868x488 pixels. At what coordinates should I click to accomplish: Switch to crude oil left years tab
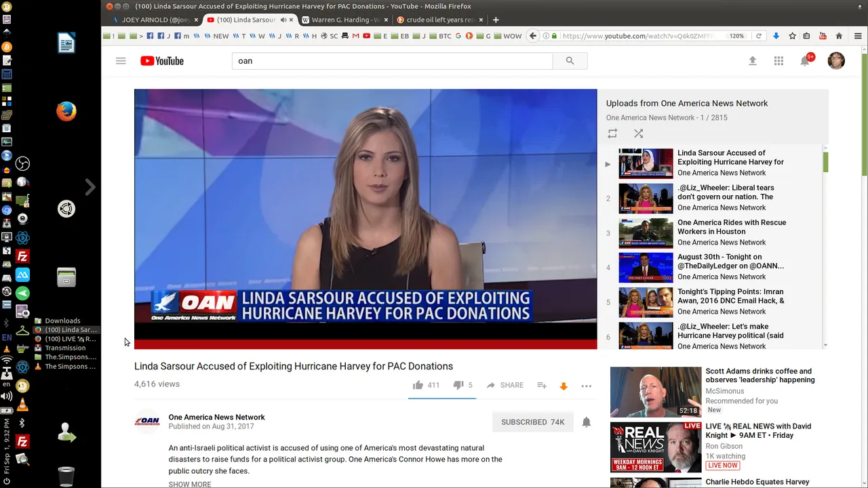pyautogui.click(x=439, y=20)
